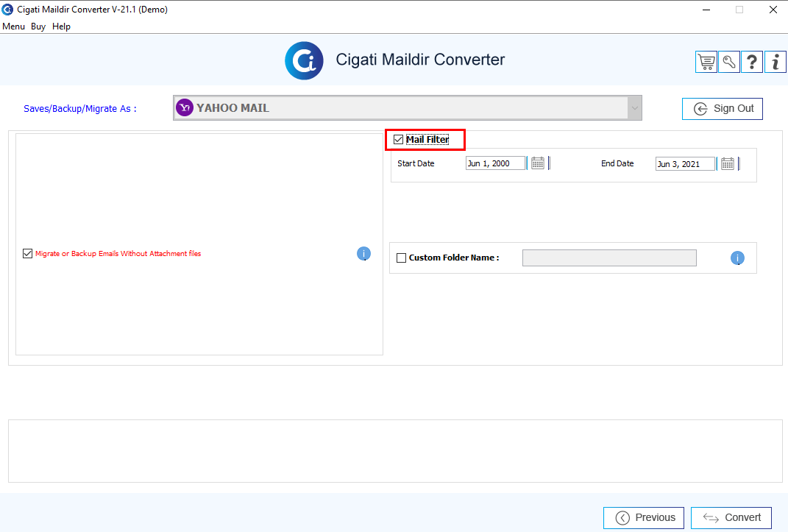Click the Convert button
Viewport: 788px width, 532px height.
(731, 518)
